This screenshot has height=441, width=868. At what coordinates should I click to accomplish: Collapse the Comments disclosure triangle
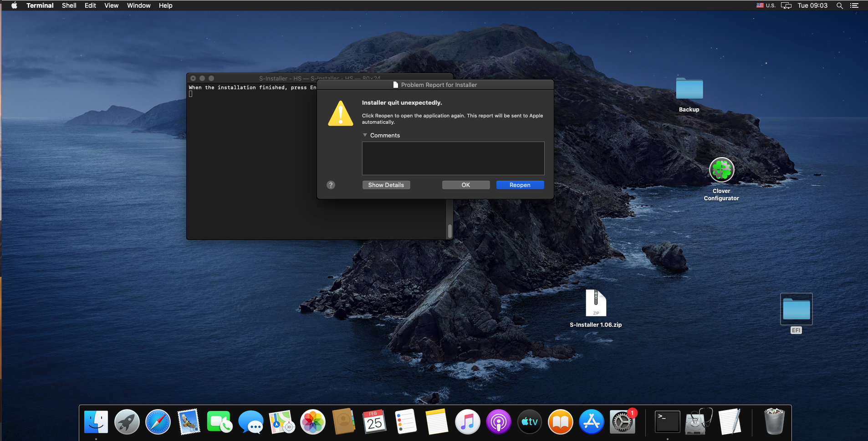click(365, 135)
